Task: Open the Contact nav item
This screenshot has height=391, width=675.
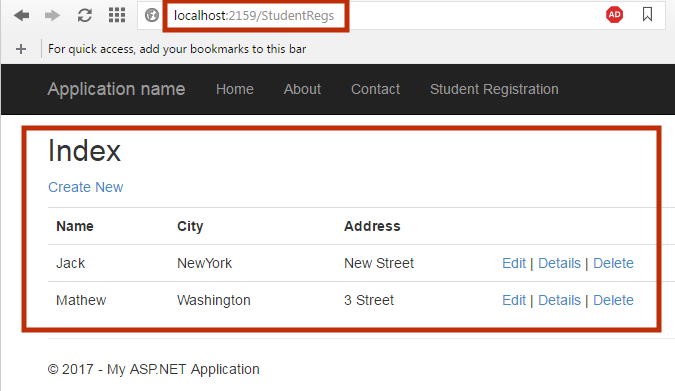Action: (375, 89)
